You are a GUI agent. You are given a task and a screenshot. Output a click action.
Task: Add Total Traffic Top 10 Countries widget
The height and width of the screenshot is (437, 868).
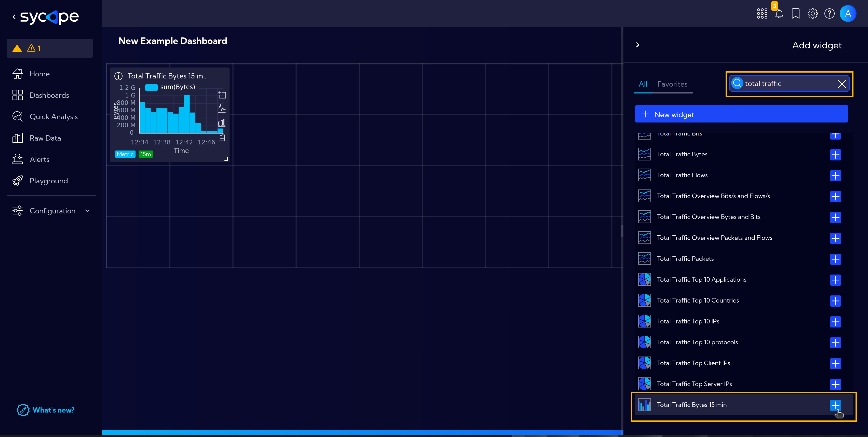pyautogui.click(x=835, y=301)
